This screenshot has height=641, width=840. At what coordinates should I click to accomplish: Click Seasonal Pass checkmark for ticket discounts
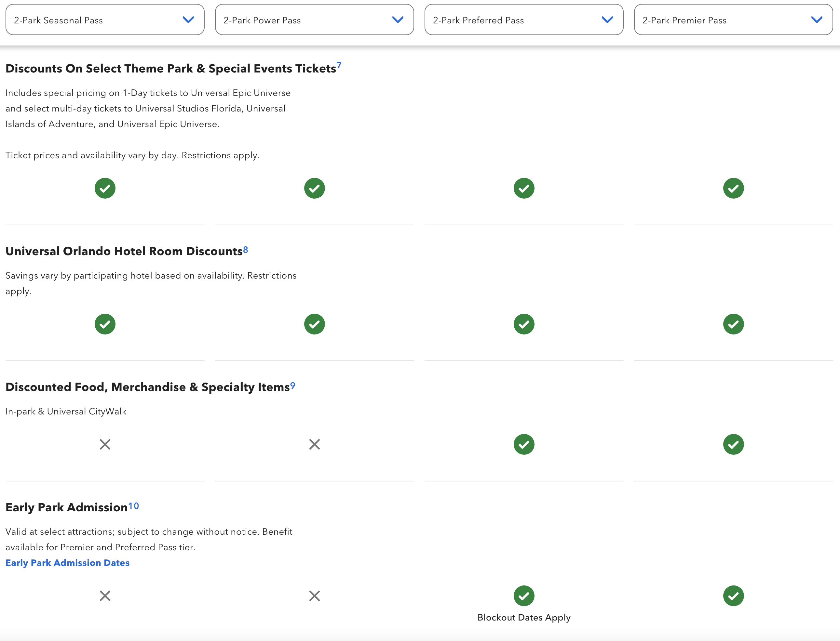(105, 188)
